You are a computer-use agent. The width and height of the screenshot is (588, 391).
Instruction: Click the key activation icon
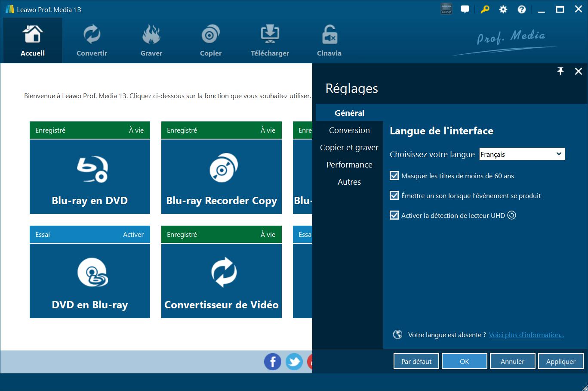pos(485,9)
